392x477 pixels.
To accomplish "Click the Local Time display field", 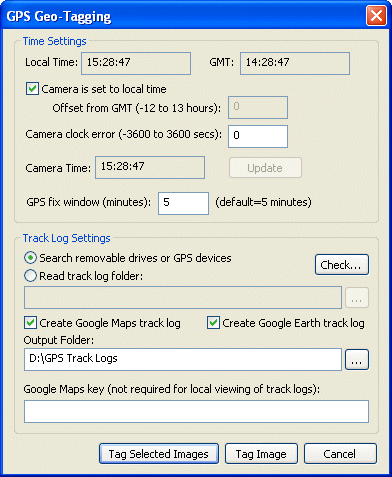I will (x=136, y=63).
